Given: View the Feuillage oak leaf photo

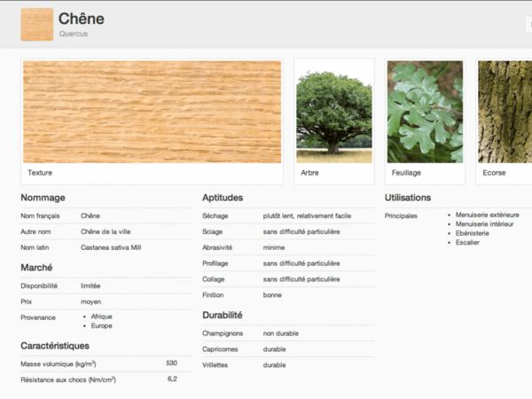Looking at the screenshot, I should [x=425, y=112].
